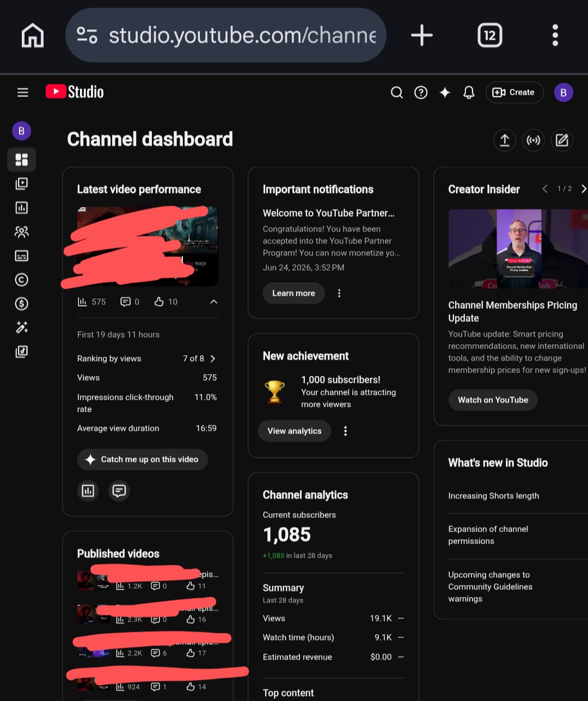
Task: Open Customization magic wand sidebar icon
Action: pyautogui.click(x=22, y=327)
